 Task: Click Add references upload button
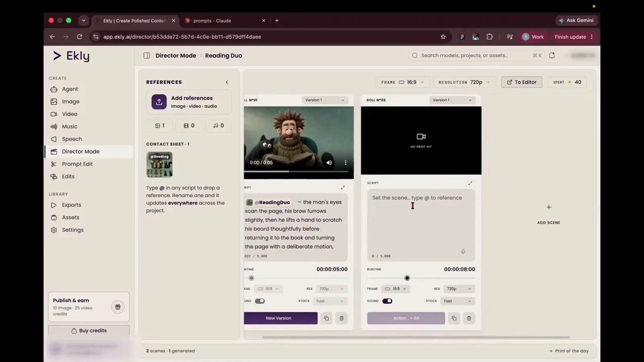189,102
